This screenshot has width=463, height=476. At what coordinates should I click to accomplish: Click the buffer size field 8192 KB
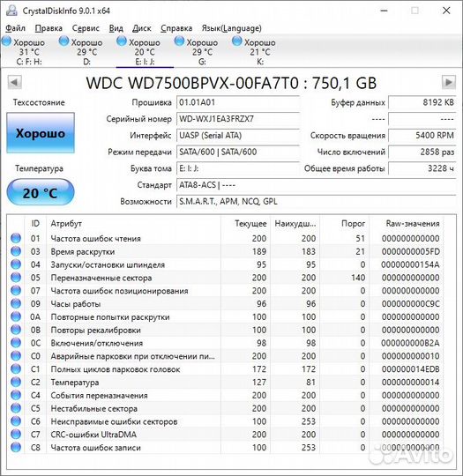[x=422, y=102]
